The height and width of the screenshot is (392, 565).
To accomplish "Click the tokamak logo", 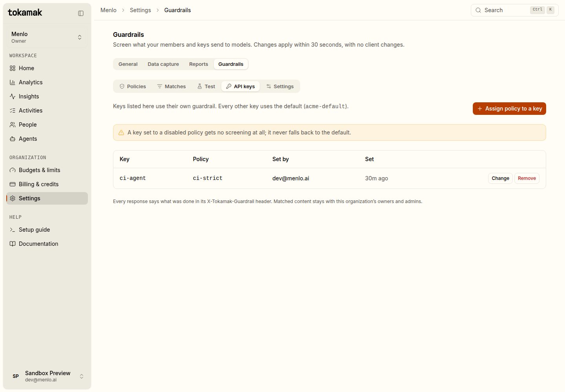I will 25,13.
